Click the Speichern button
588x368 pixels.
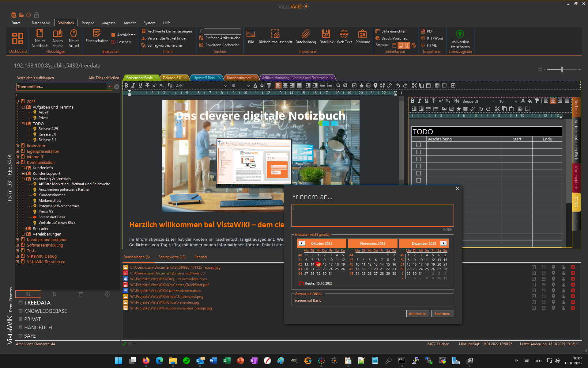442,314
